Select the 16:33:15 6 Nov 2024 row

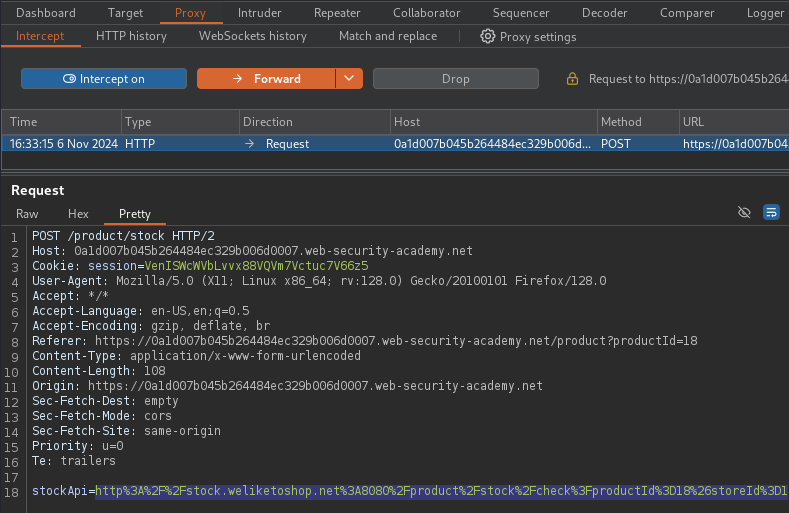(396, 144)
